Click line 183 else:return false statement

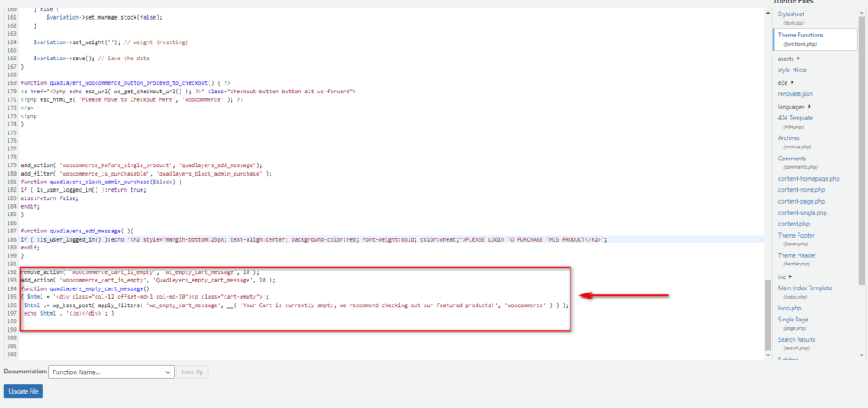49,198
